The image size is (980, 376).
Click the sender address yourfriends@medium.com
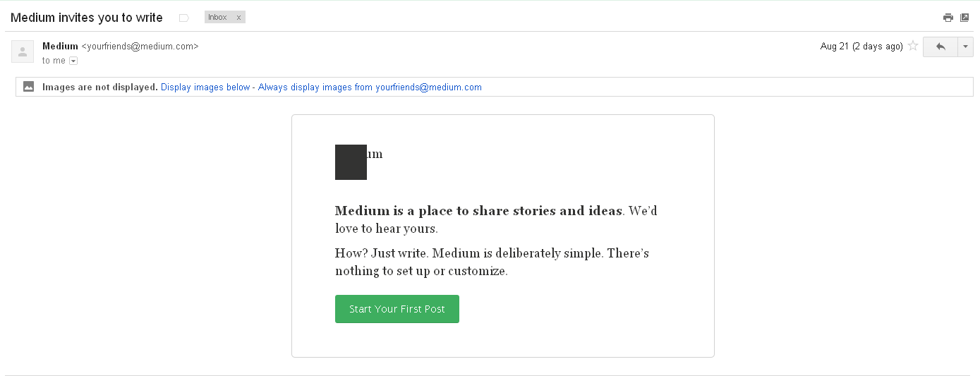coord(140,47)
